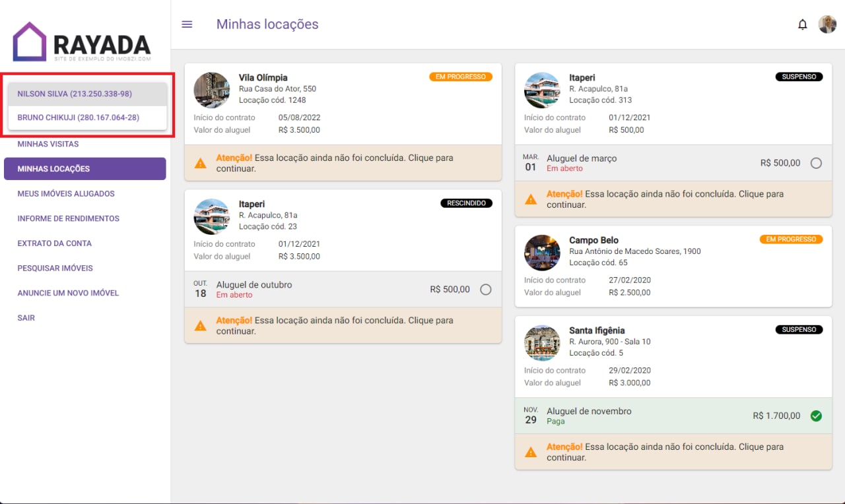Click the Rayada house logo
Image resolution: width=845 pixels, height=504 pixels.
(30, 42)
